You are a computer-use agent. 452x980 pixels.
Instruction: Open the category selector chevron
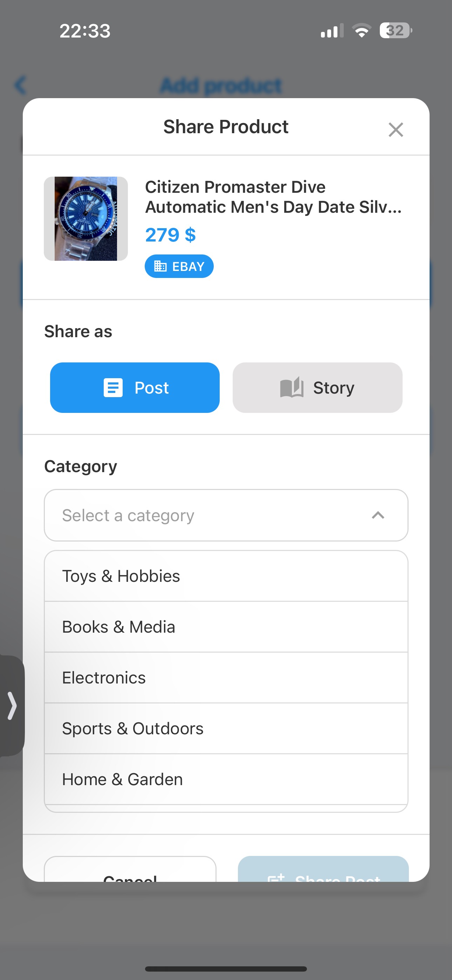pos(378,516)
